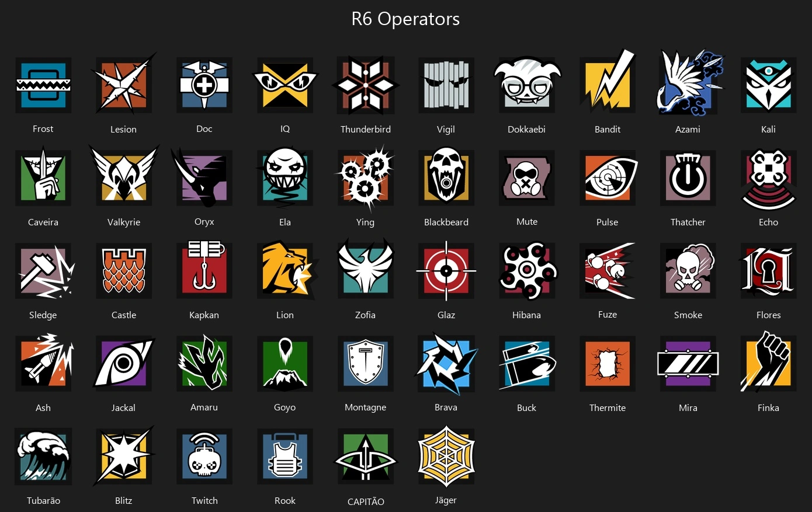The height and width of the screenshot is (512, 812).
Task: Pick the Kali operator icon
Action: 769,85
